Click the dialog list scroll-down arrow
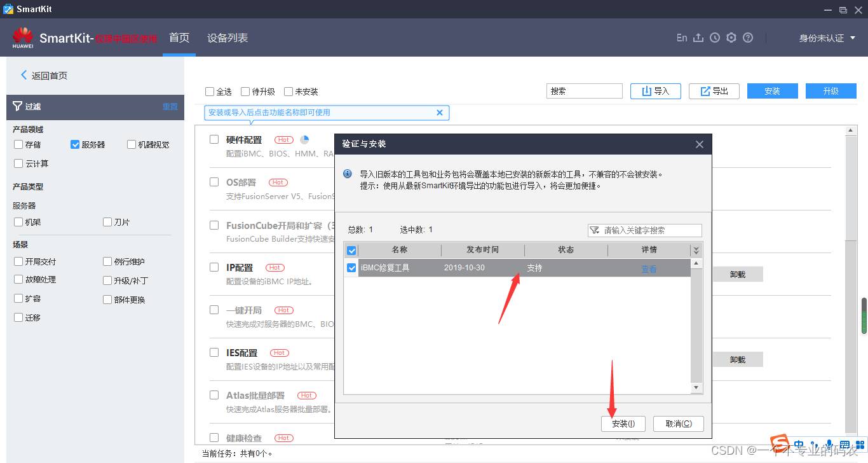Viewport: 868px width, 463px height. 696,387
